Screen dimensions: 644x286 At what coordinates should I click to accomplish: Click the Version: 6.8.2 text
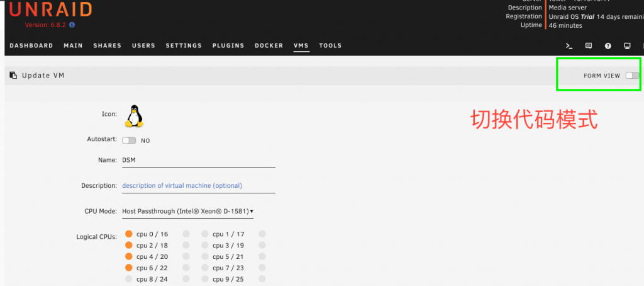(x=46, y=25)
